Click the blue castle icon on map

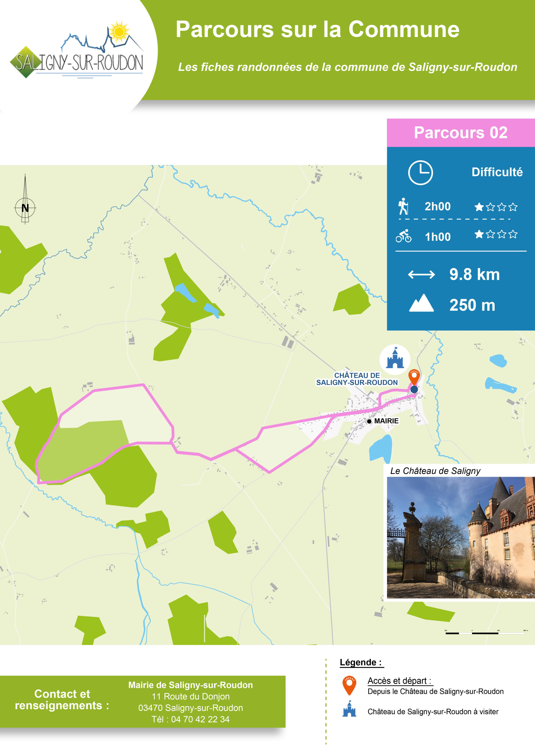[395, 359]
